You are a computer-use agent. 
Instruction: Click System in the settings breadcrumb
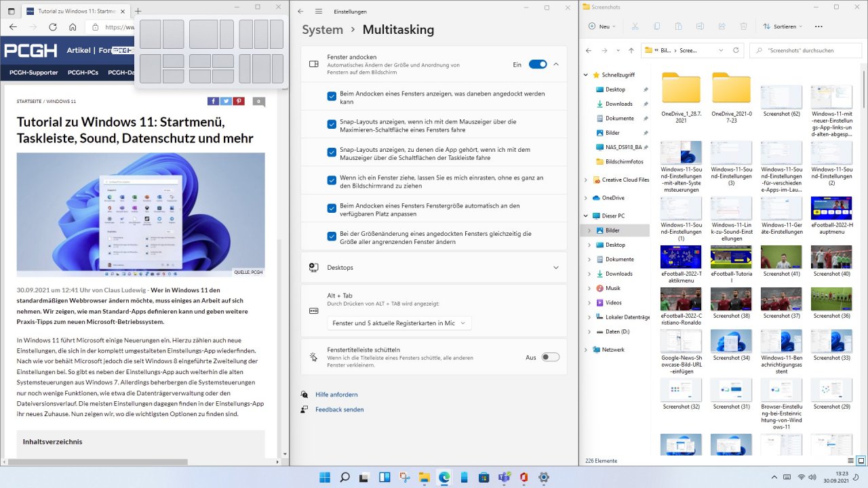tap(323, 30)
